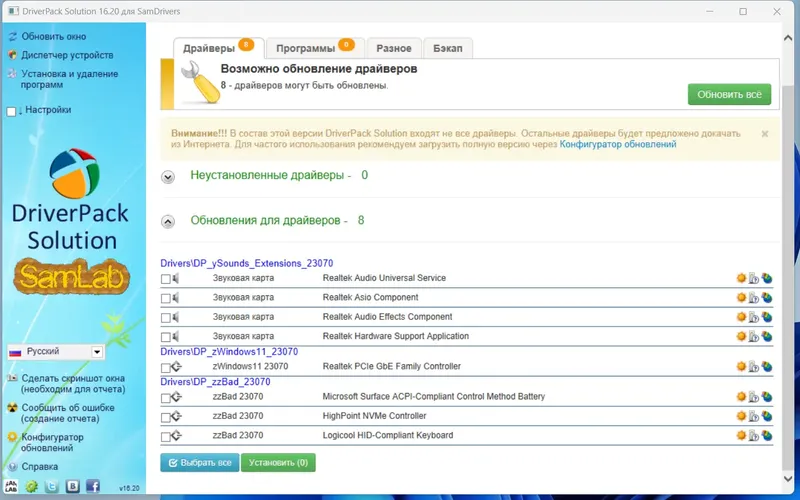This screenshot has width=800, height=500.
Task: Open the Разное tab
Action: click(x=394, y=48)
